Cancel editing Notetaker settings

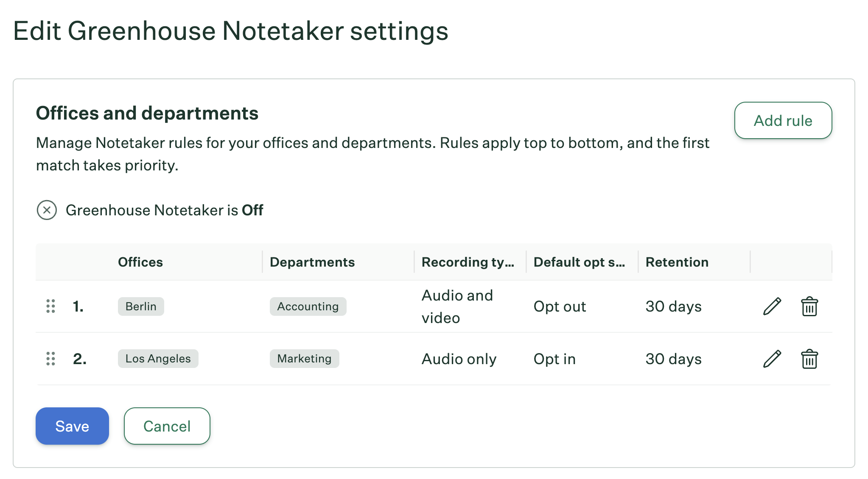167,426
